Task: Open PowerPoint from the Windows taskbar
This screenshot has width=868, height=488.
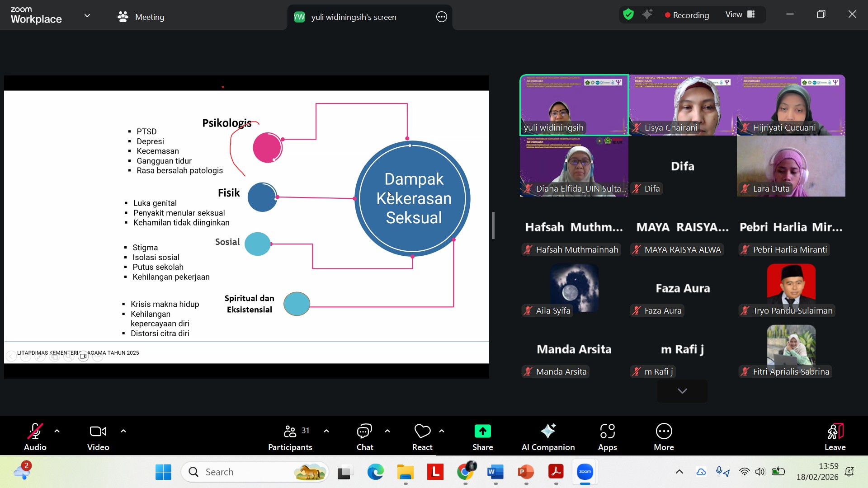Action: click(x=526, y=472)
